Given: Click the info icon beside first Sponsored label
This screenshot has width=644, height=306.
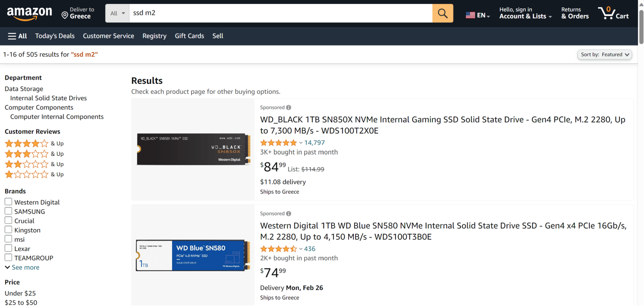Looking at the screenshot, I should click(x=289, y=108).
